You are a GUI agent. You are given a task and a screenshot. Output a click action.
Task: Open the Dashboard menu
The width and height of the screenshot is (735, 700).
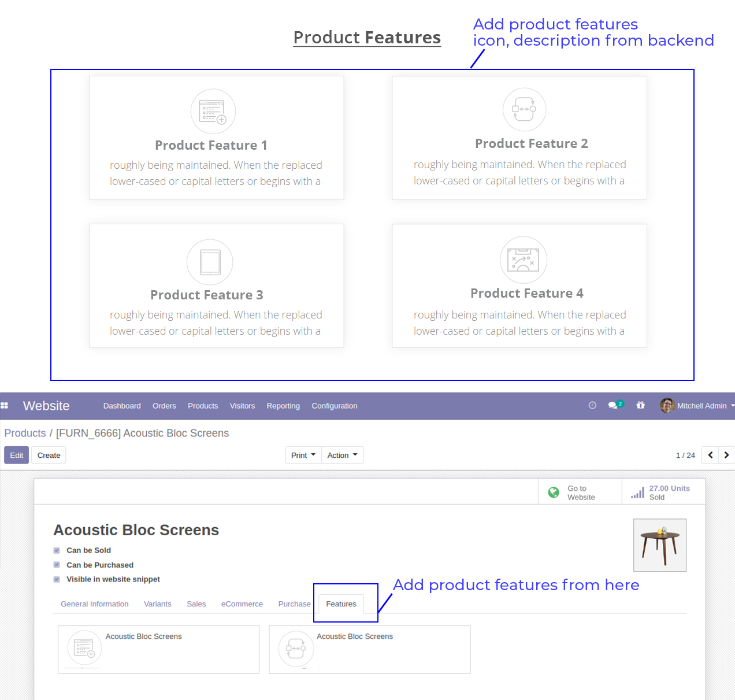[x=122, y=406]
